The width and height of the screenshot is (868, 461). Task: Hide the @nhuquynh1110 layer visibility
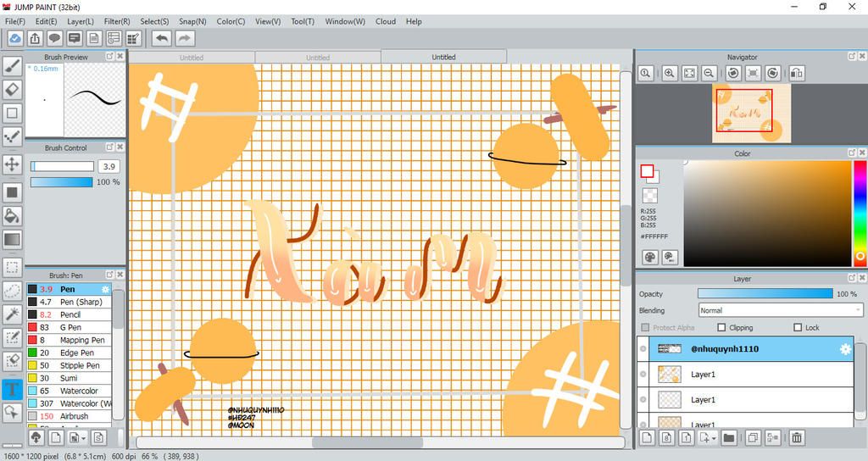(643, 349)
